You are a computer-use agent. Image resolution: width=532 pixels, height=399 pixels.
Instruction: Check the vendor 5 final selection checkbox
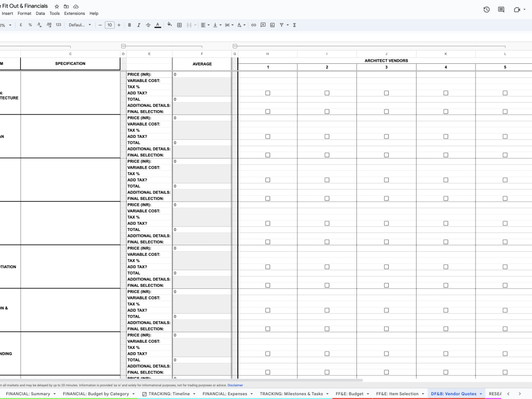click(x=504, y=111)
